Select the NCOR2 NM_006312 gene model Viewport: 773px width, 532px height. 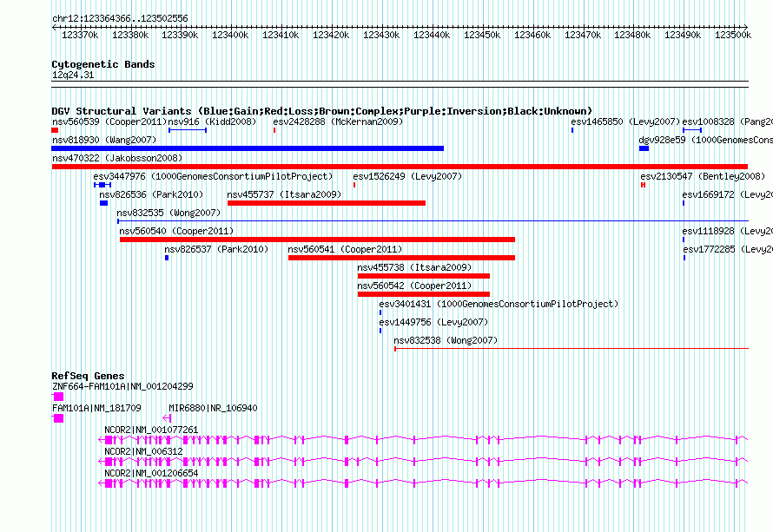coord(424,461)
